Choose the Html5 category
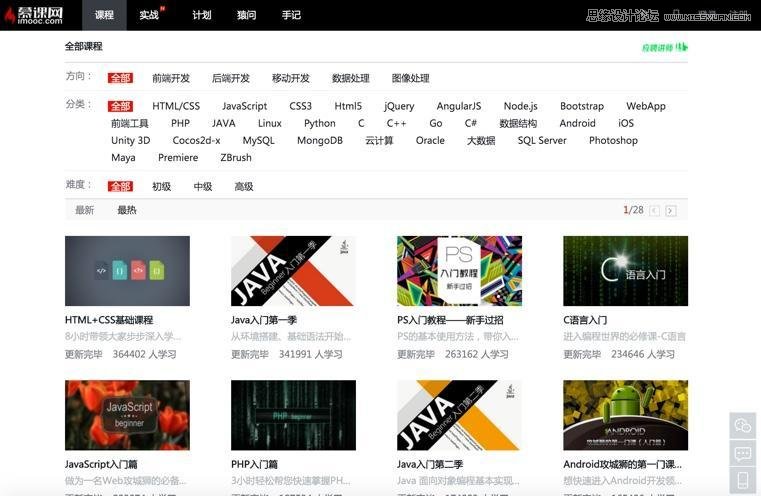The width and height of the screenshot is (761, 496). point(348,106)
